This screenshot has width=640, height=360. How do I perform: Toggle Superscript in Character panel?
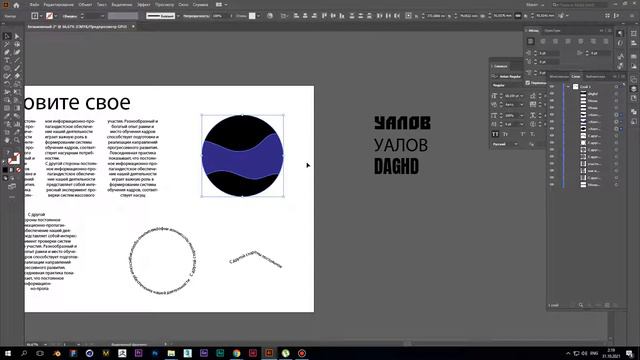522,134
